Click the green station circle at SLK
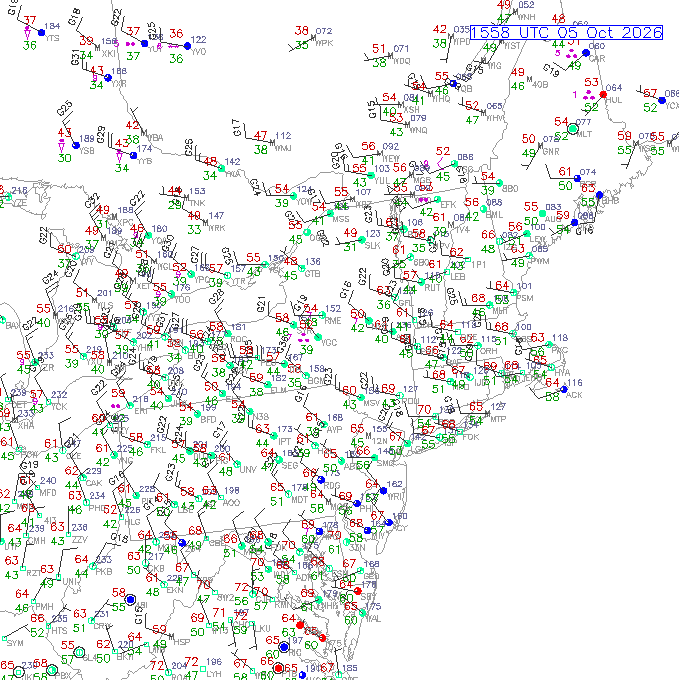The height and width of the screenshot is (680, 680). tap(362, 240)
